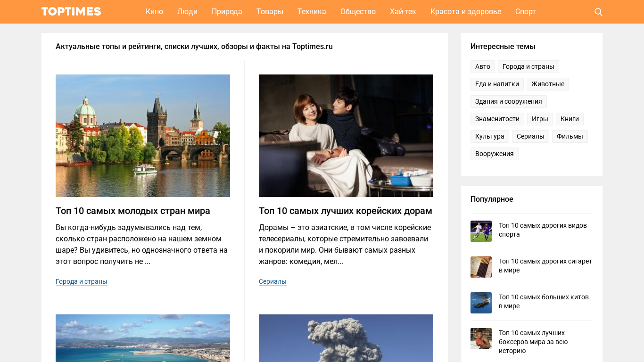Open article Топ 10 самых молодых стран мира
This screenshot has height=362, width=644.
133,211
